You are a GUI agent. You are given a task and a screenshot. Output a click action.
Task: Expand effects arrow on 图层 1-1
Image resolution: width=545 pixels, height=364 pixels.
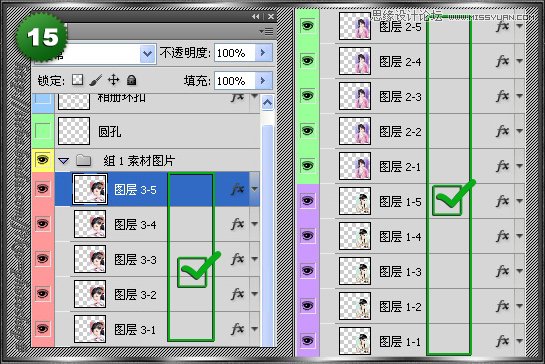[519, 341]
